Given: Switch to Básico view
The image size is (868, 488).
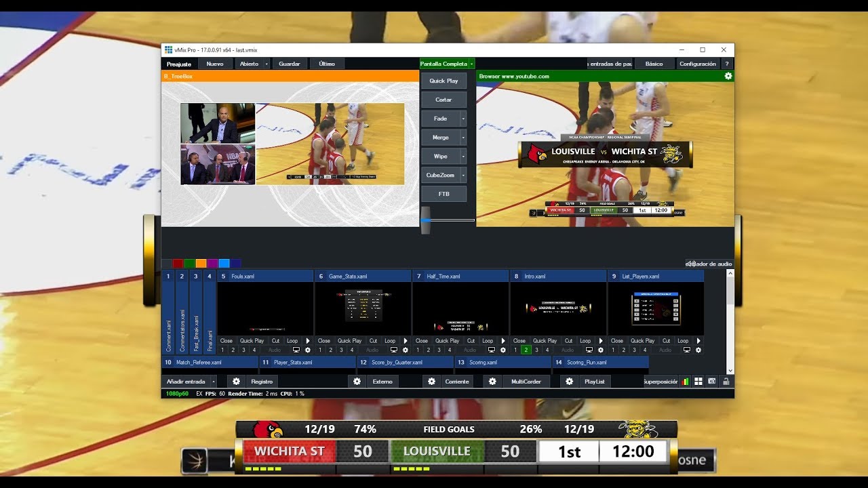Looking at the screenshot, I should 654,64.
